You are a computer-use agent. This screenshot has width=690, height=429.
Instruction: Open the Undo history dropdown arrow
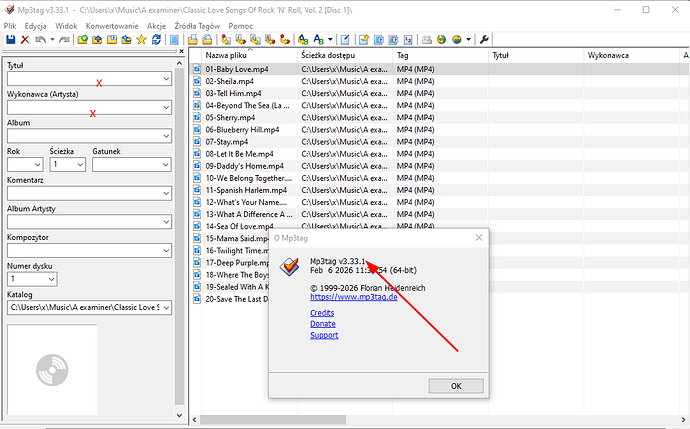(x=52, y=40)
